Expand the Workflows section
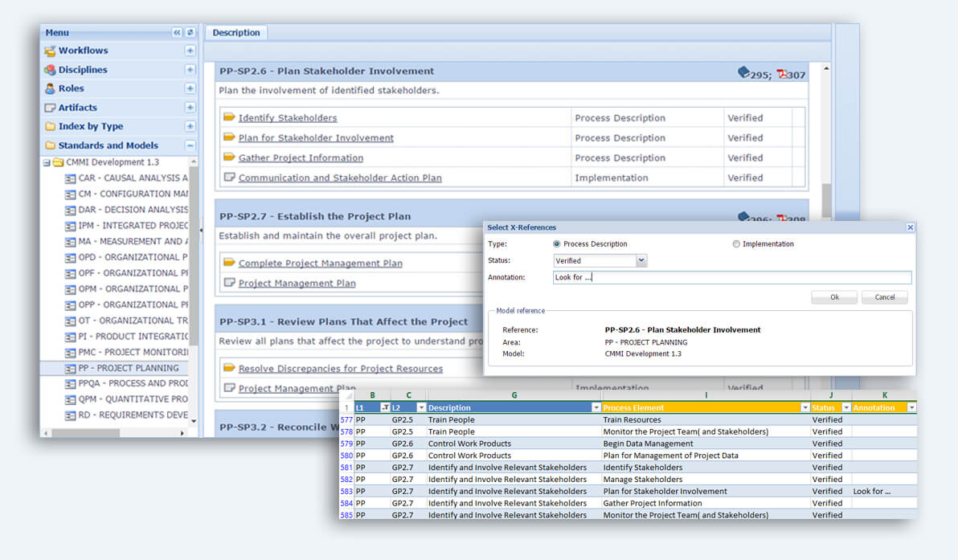The width and height of the screenshot is (958, 560). [190, 51]
